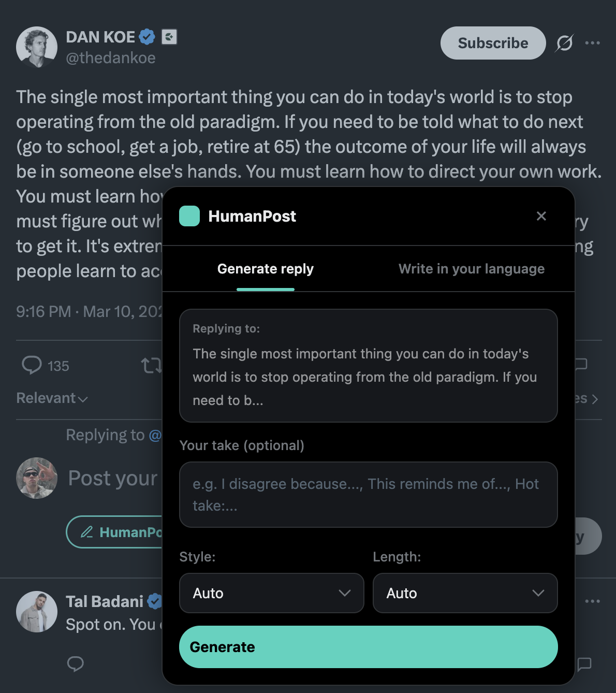The image size is (616, 693).
Task: Open Tal Badani's profile avatar
Action: coord(37,612)
